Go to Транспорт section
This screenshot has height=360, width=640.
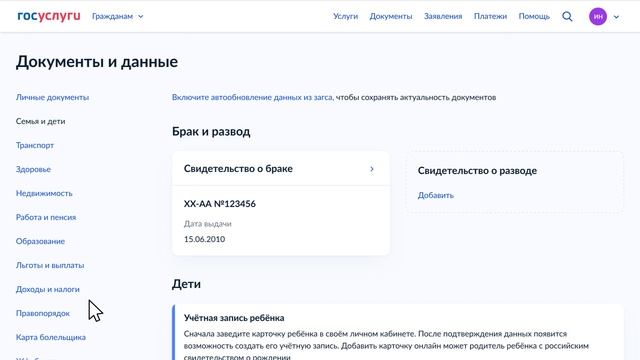tap(35, 145)
